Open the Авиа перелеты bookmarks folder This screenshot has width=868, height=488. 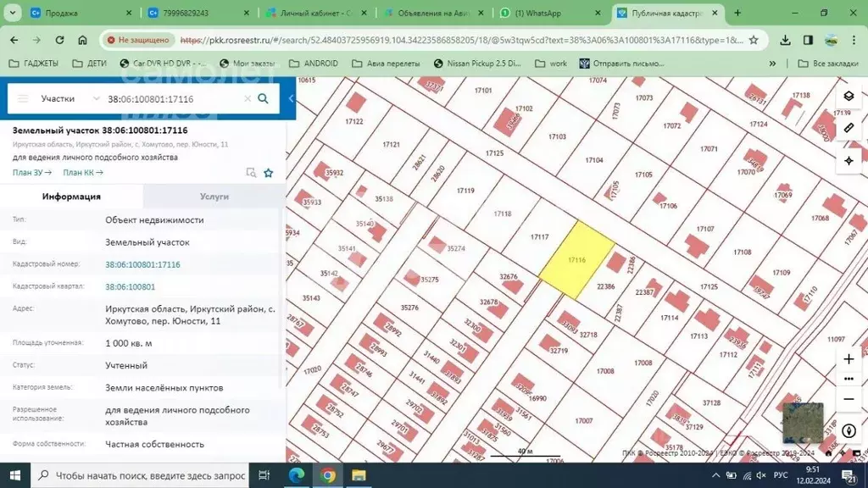point(386,64)
